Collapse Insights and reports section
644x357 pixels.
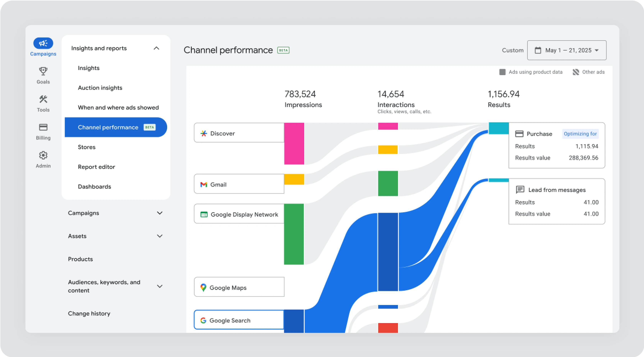click(x=156, y=48)
